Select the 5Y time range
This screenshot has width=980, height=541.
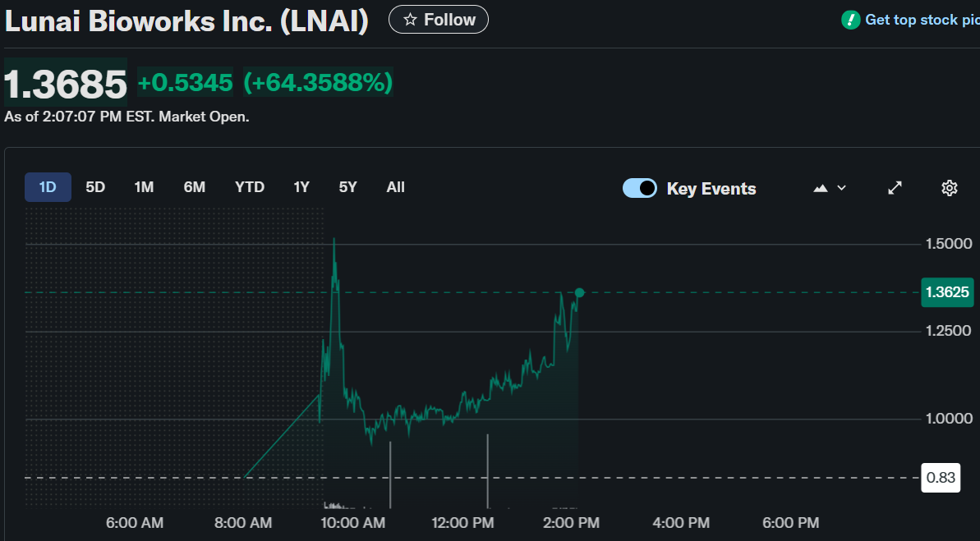pos(348,187)
